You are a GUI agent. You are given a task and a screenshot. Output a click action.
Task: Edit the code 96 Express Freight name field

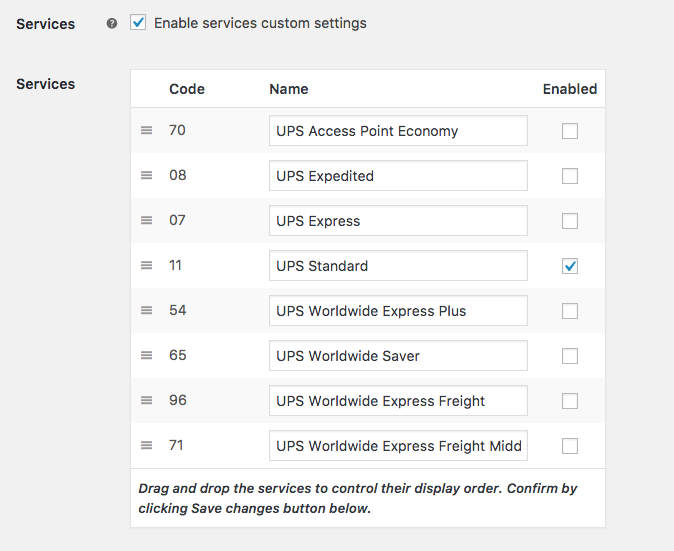(x=398, y=401)
